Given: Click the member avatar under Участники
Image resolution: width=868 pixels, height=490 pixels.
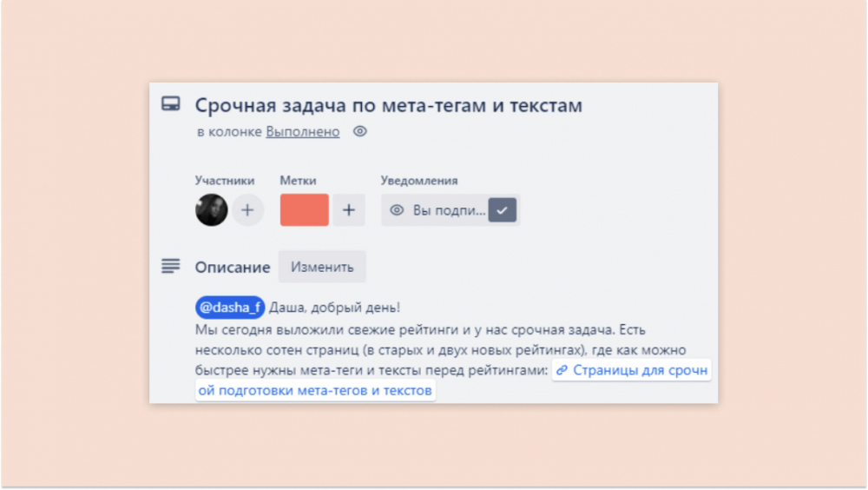Looking at the screenshot, I should (x=212, y=209).
